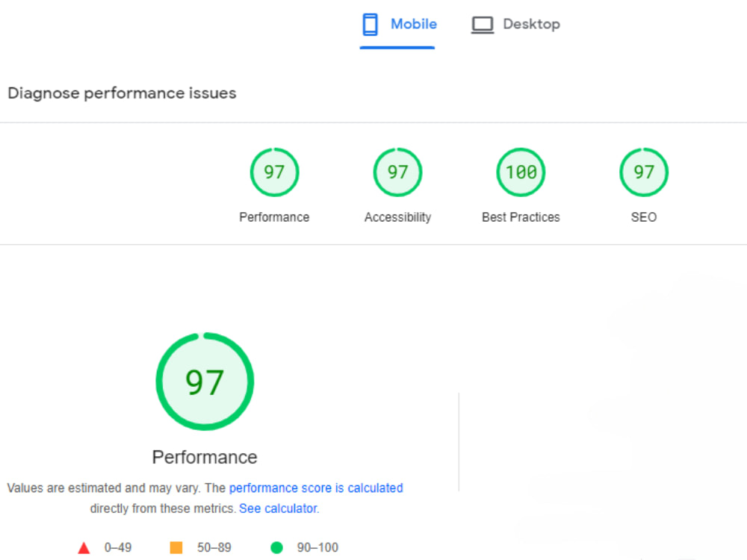Click the '50–89' legend text
Viewport: 747px width, 560px height.
tap(214, 547)
